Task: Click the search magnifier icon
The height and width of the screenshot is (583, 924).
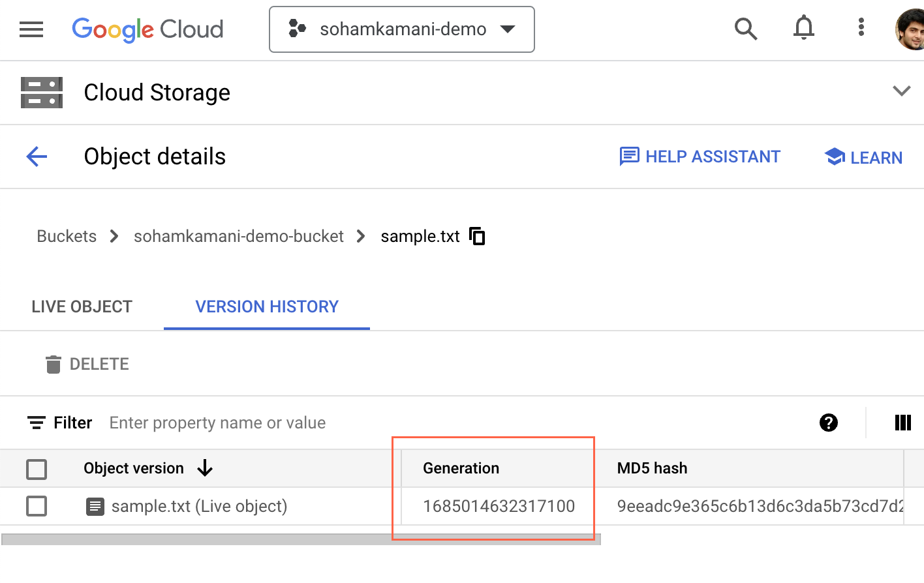Action: point(745,29)
